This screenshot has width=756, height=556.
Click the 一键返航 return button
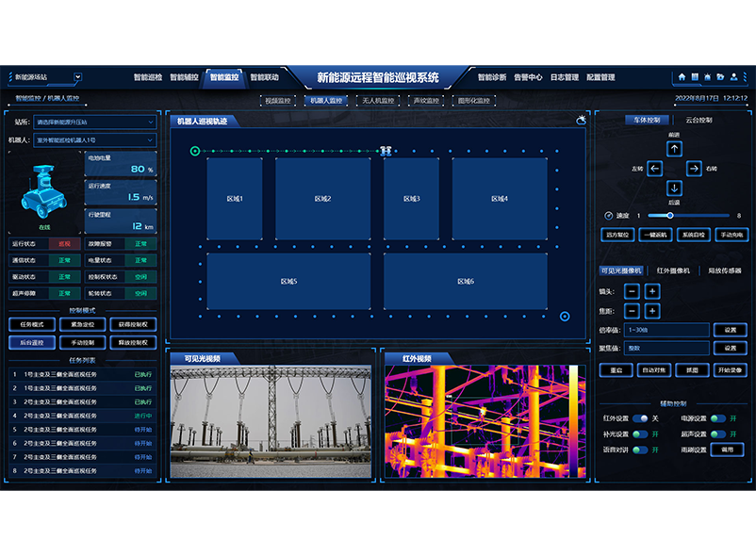click(x=655, y=235)
